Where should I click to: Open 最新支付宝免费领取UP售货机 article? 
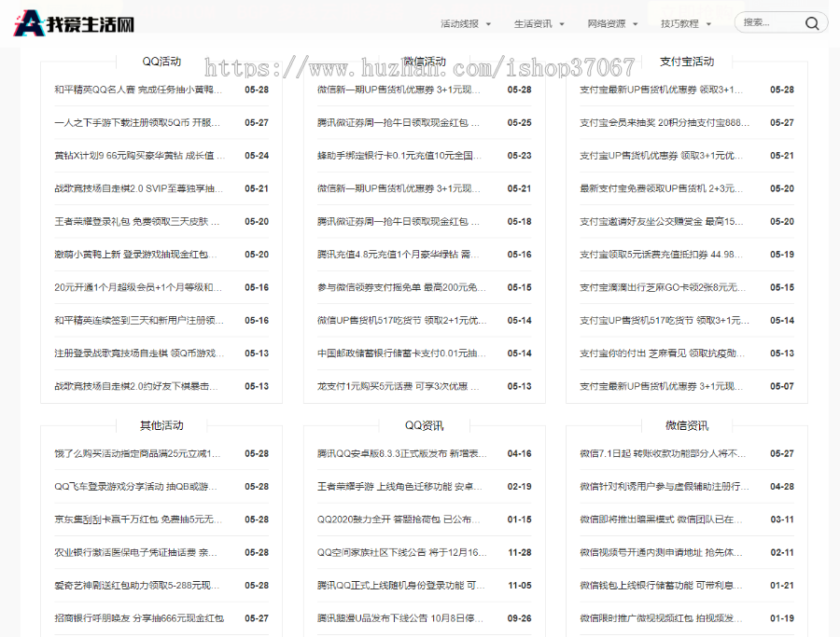tap(661, 188)
